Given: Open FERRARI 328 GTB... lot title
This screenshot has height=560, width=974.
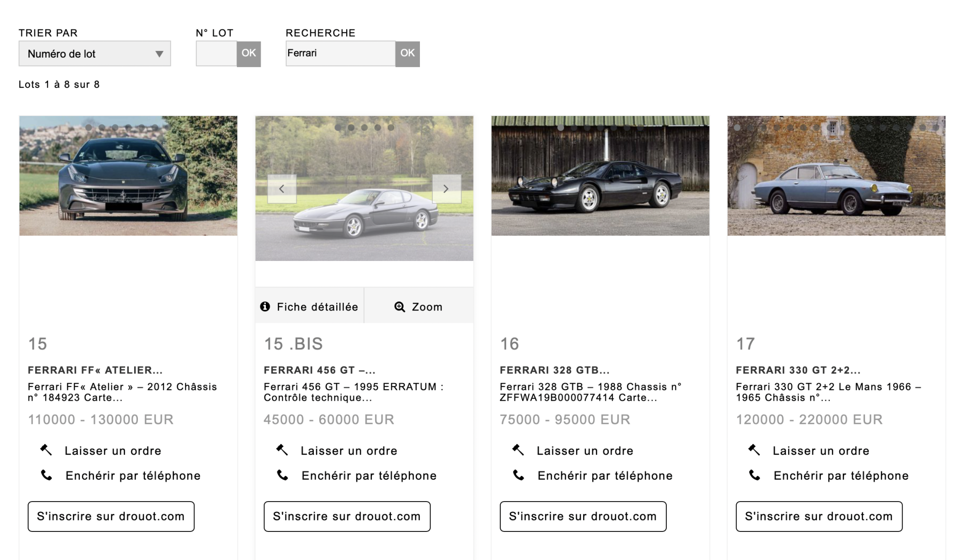Looking at the screenshot, I should (x=555, y=370).
